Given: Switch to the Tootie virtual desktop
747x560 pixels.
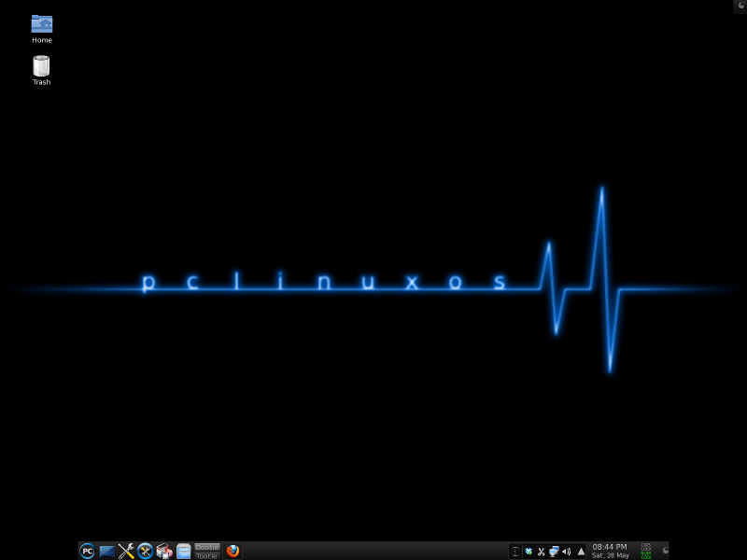Looking at the screenshot, I should pyautogui.click(x=206, y=555).
